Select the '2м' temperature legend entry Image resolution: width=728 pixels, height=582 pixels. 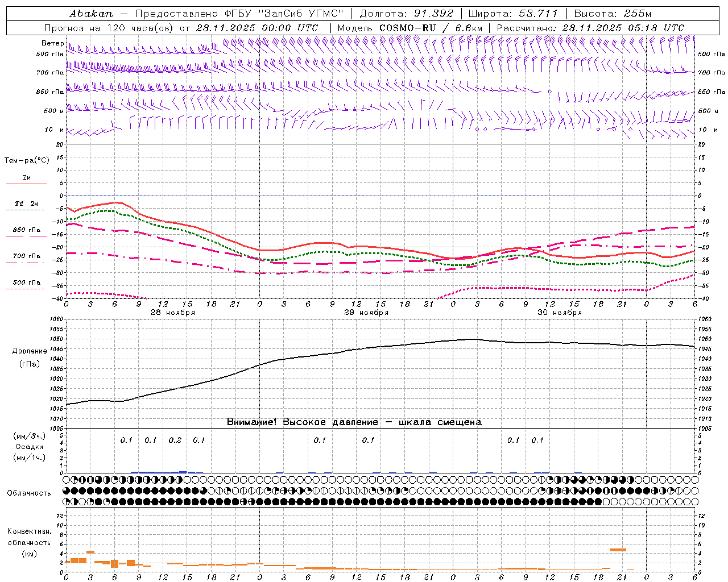tap(27, 178)
